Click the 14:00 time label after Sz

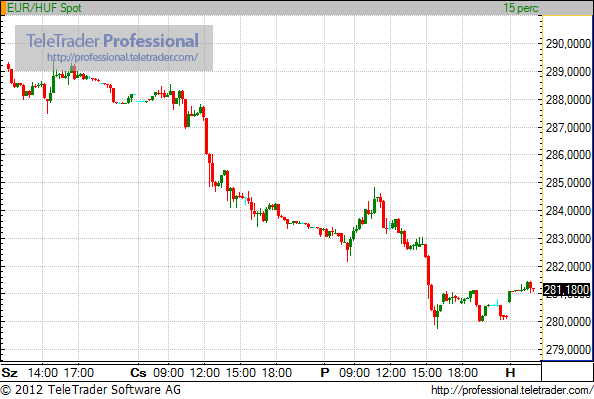[x=42, y=373]
